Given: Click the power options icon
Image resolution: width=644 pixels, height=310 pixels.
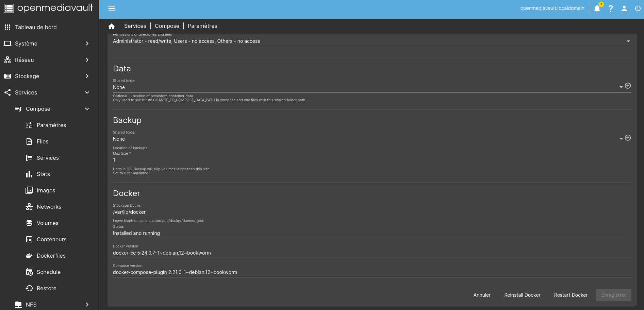Looking at the screenshot, I should [638, 8].
